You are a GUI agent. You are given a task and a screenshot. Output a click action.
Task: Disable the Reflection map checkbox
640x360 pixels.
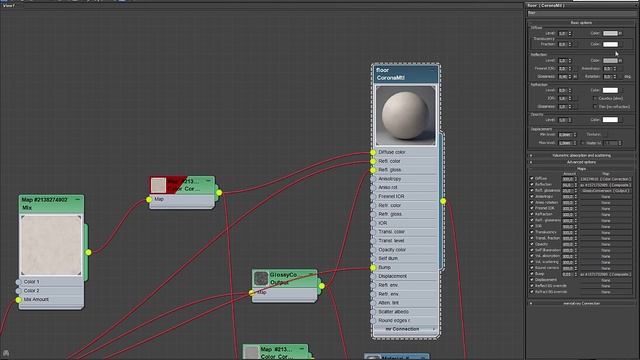[x=531, y=184]
